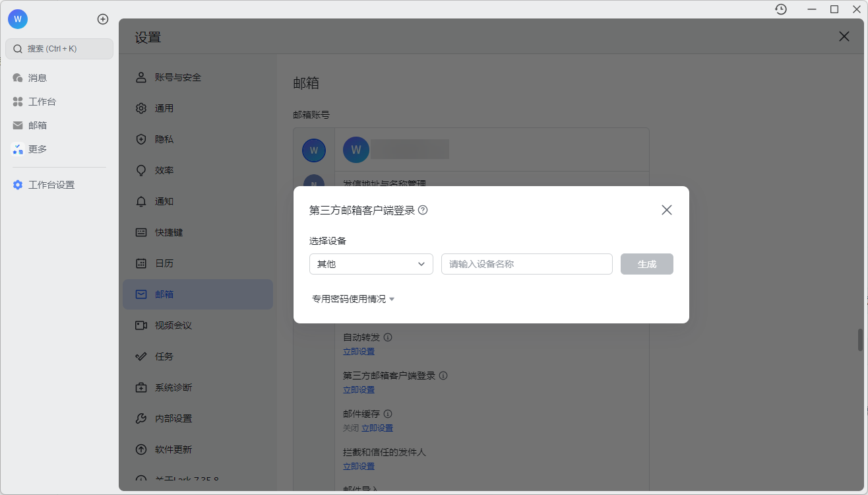The image size is (868, 495).
Task: Open the help icon beside 第三方邮箱客户端登录 title
Action: 423,210
